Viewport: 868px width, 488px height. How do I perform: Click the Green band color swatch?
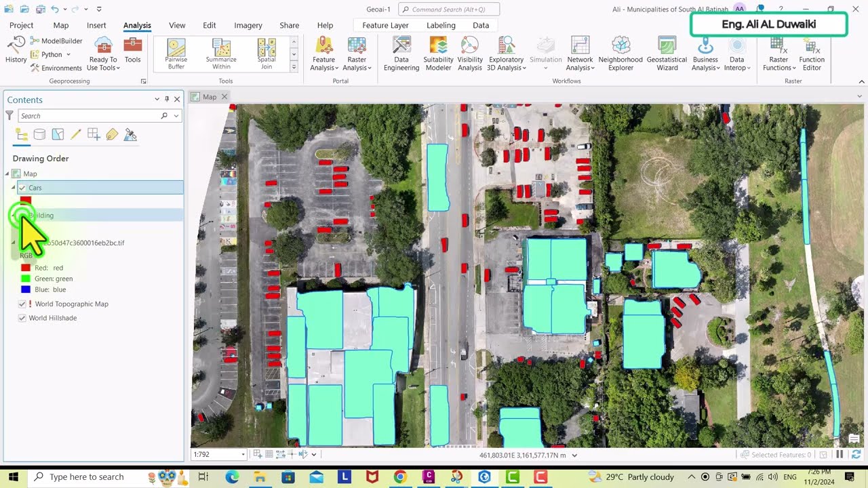(26, 279)
